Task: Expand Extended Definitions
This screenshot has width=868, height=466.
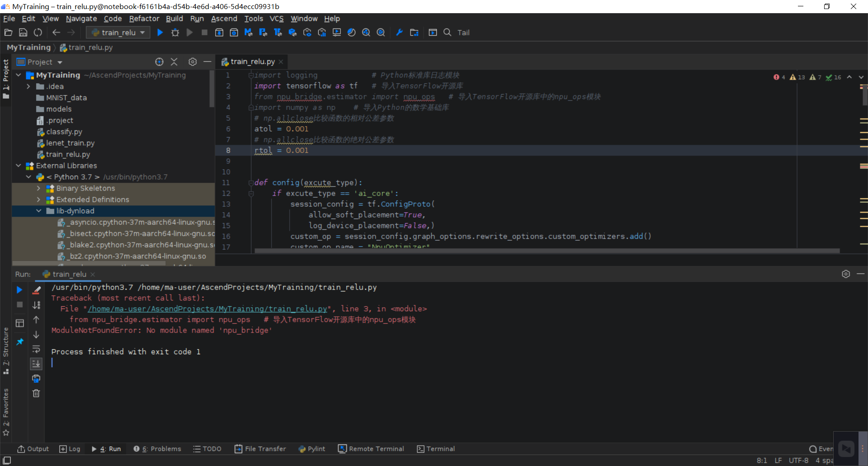Action: click(x=38, y=200)
